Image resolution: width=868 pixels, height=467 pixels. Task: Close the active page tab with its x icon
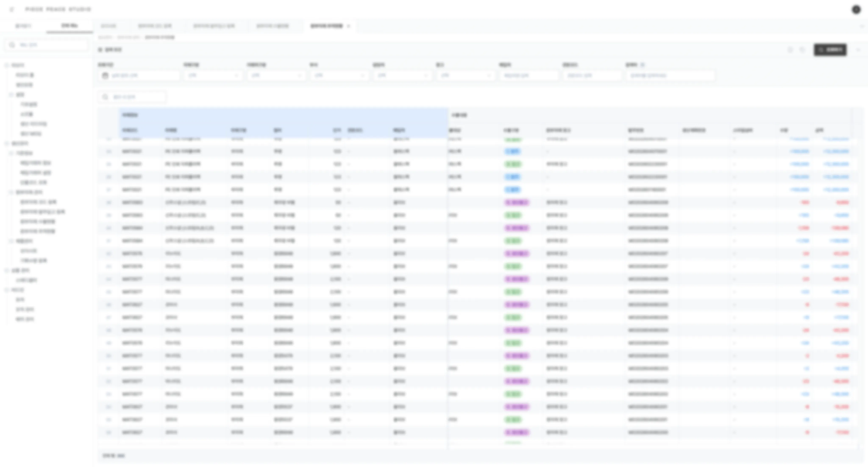(x=348, y=26)
